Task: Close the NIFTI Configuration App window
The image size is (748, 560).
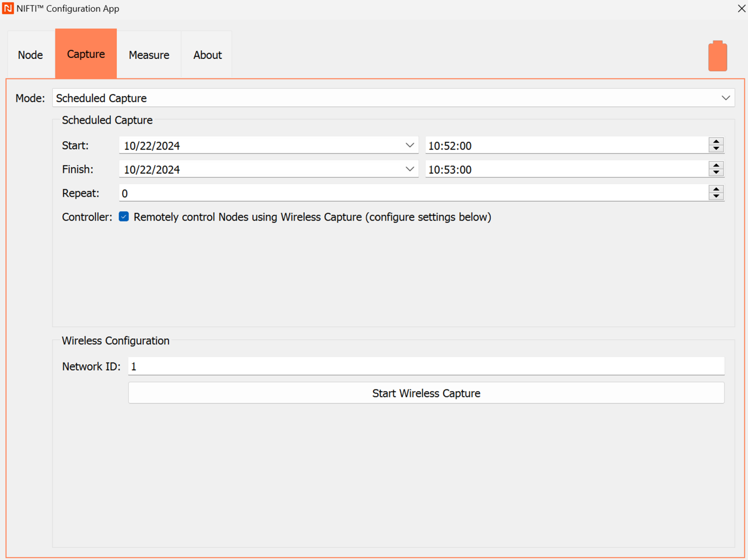Action: (x=741, y=8)
